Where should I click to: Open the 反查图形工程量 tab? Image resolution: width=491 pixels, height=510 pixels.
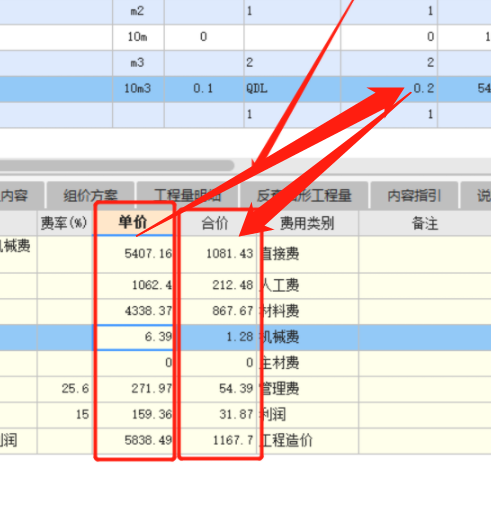coord(304,195)
